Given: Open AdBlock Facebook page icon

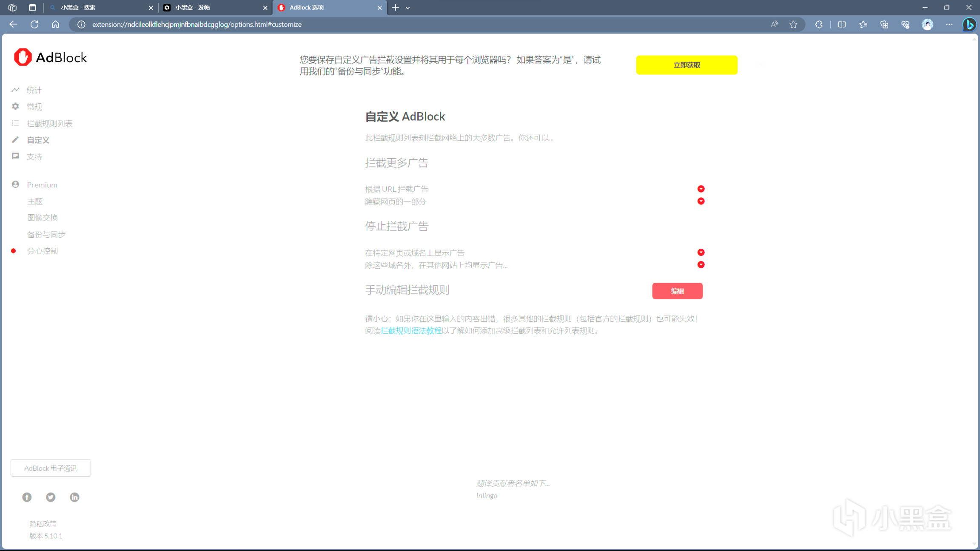Looking at the screenshot, I should (27, 497).
